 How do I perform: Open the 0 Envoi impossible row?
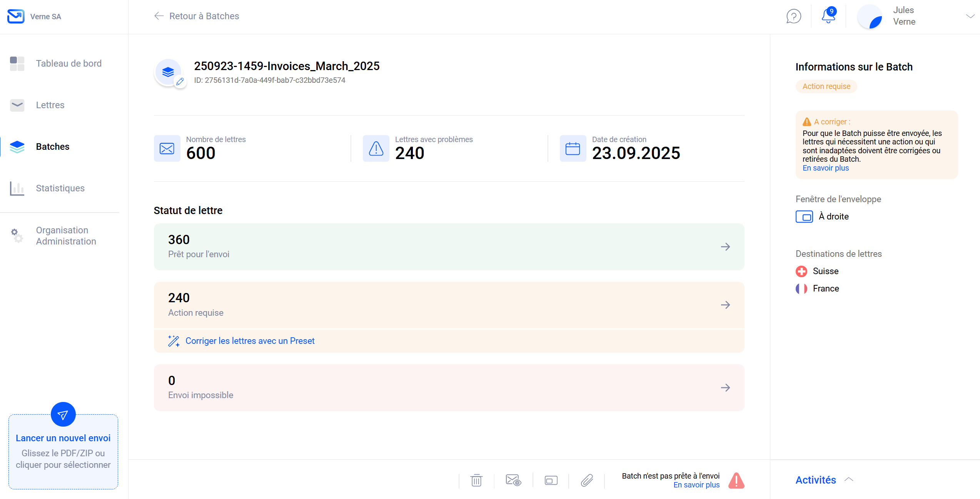pos(449,387)
